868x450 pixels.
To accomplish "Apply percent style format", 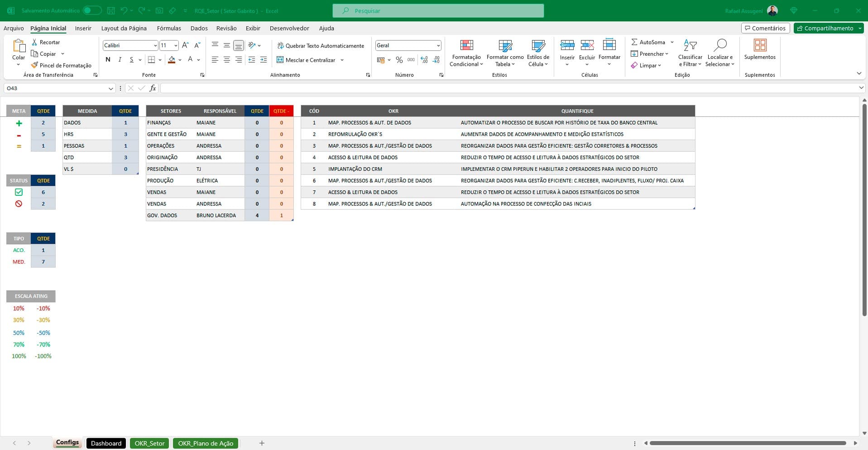I will pyautogui.click(x=399, y=60).
